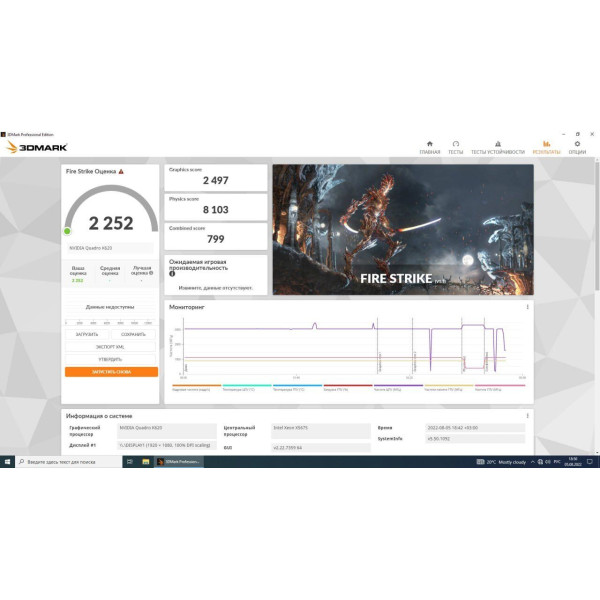Click the volume icon in system tray
This screenshot has width=600, height=600.
pos(548,462)
